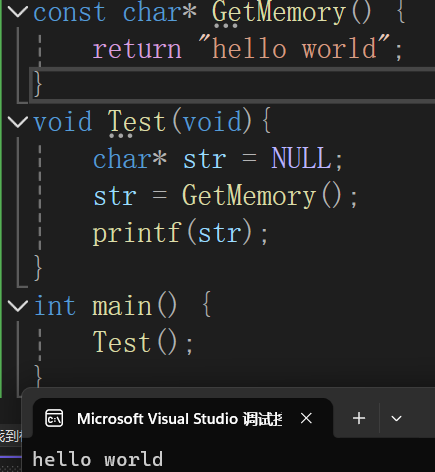Click the console icon on the debug tab
The width and height of the screenshot is (435, 472).
click(54, 418)
